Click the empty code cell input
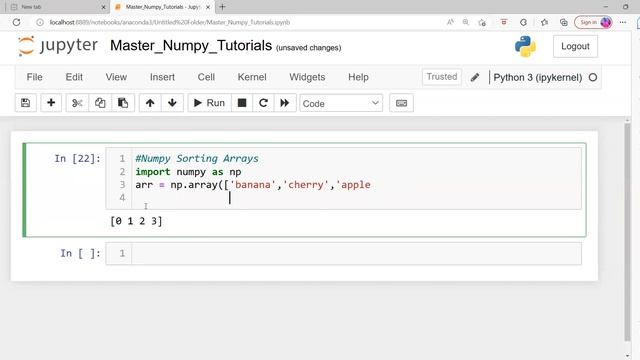This screenshot has width=640, height=360. click(356, 253)
